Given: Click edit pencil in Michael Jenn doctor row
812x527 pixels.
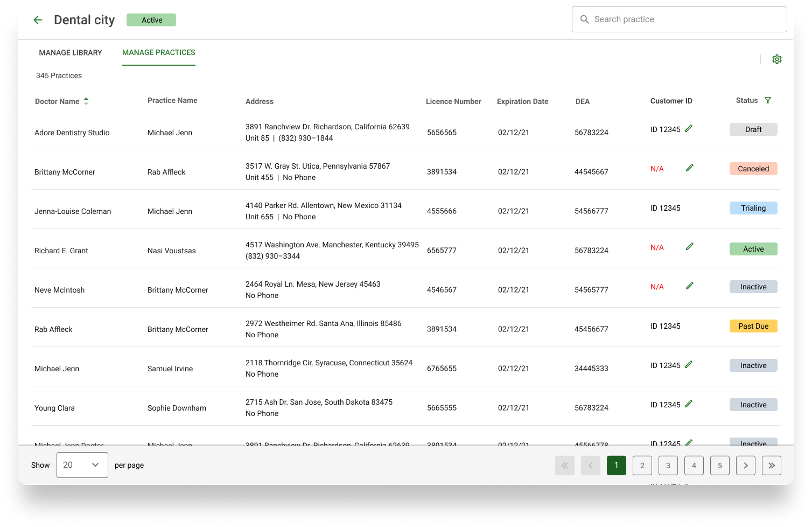Looking at the screenshot, I should (x=689, y=365).
